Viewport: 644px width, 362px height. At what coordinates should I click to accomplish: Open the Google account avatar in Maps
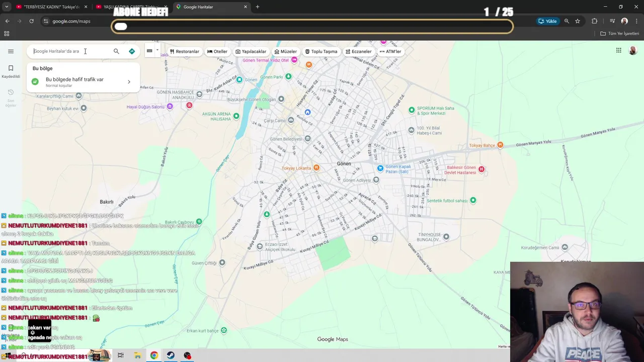pyautogui.click(x=633, y=50)
